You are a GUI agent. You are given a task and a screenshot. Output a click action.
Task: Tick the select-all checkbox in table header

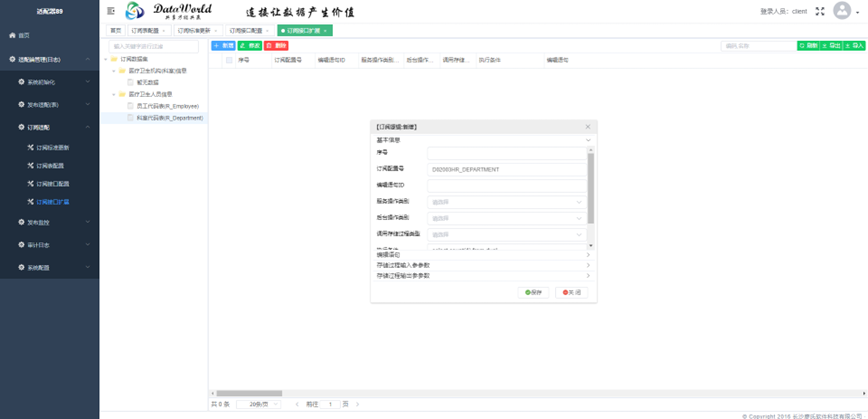(x=229, y=60)
